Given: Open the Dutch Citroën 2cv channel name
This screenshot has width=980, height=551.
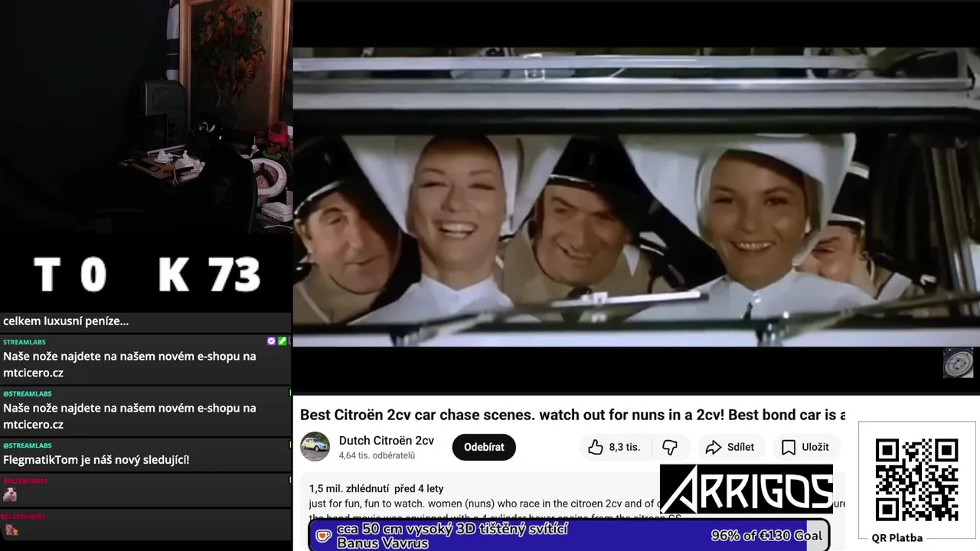Looking at the screenshot, I should tap(387, 440).
